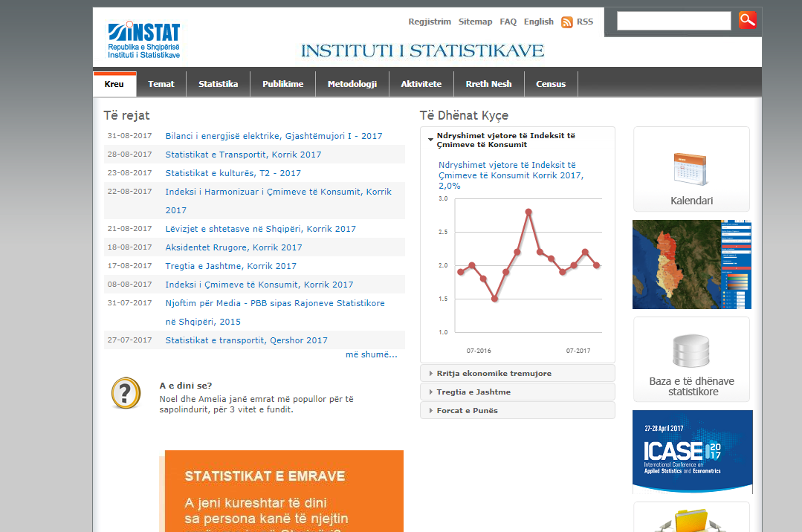Click the RSS feed icon
This screenshot has width=802, height=532.
pyautogui.click(x=566, y=22)
